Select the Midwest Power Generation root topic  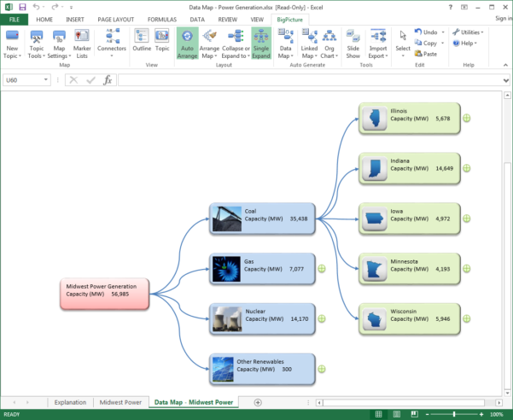105,292
